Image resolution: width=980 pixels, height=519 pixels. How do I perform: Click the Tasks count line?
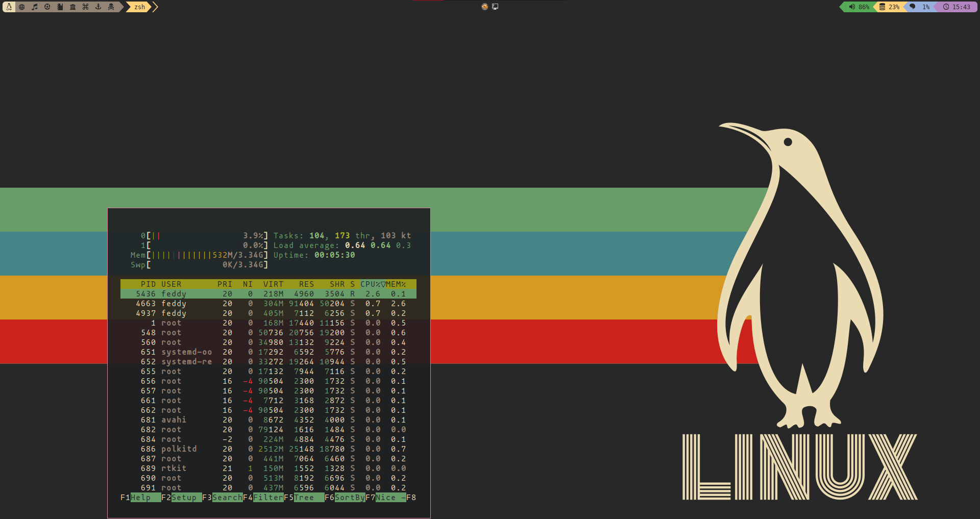pos(342,236)
